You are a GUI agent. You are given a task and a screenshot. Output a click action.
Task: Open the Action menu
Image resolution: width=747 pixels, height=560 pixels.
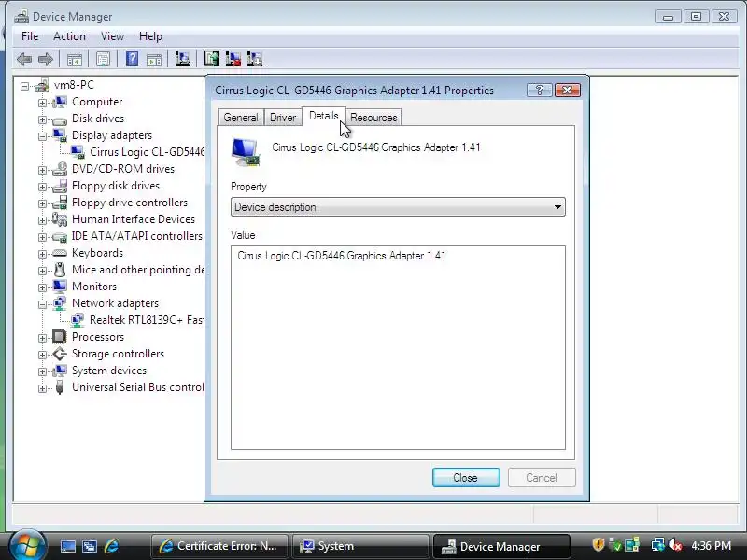pyautogui.click(x=69, y=36)
